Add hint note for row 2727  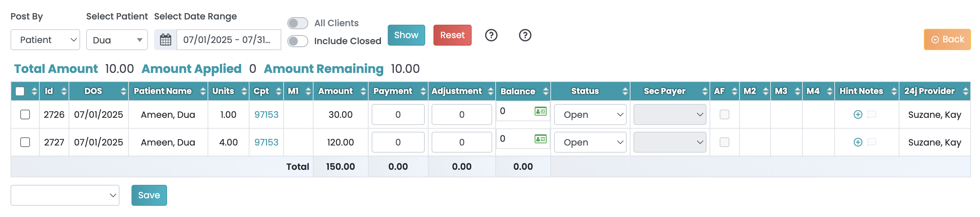coord(858,142)
